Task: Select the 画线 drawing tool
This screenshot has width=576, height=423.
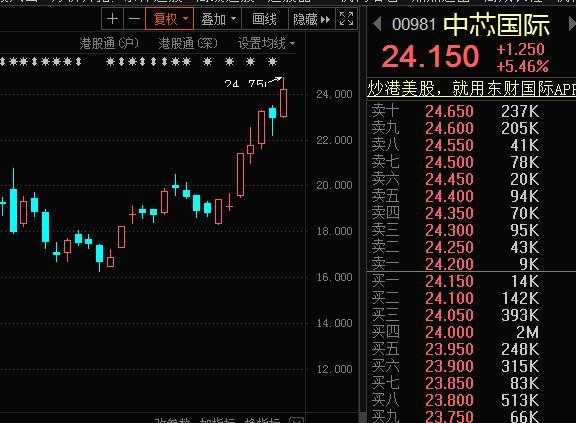Action: pyautogui.click(x=264, y=19)
